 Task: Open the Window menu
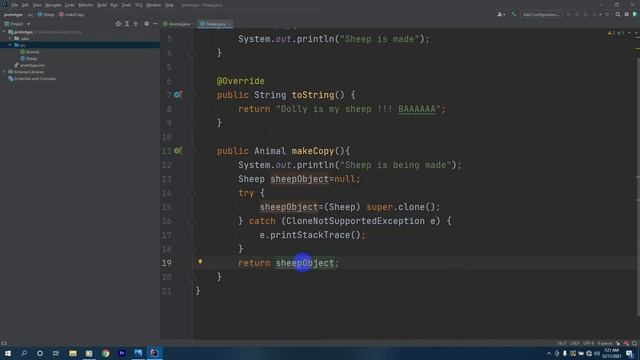pyautogui.click(x=154, y=5)
